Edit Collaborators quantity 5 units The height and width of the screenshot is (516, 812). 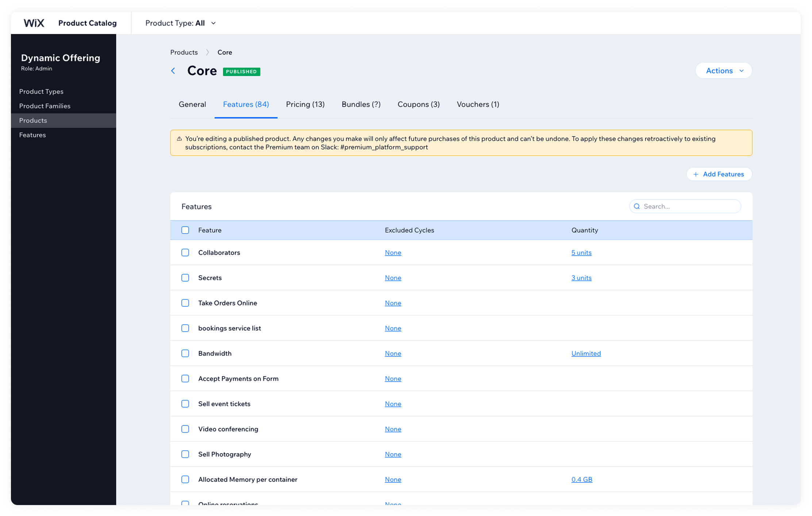(581, 252)
